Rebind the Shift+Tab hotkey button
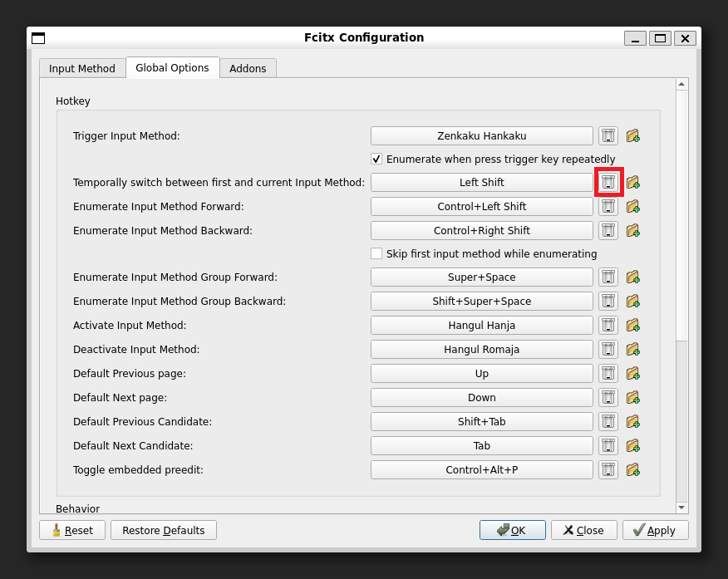The width and height of the screenshot is (728, 579). pos(481,422)
